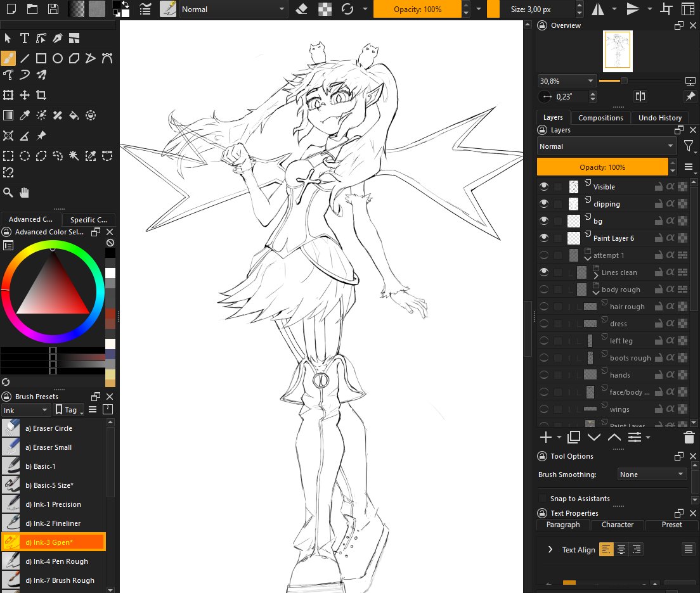Open the Specific Color Selector tab

88,220
